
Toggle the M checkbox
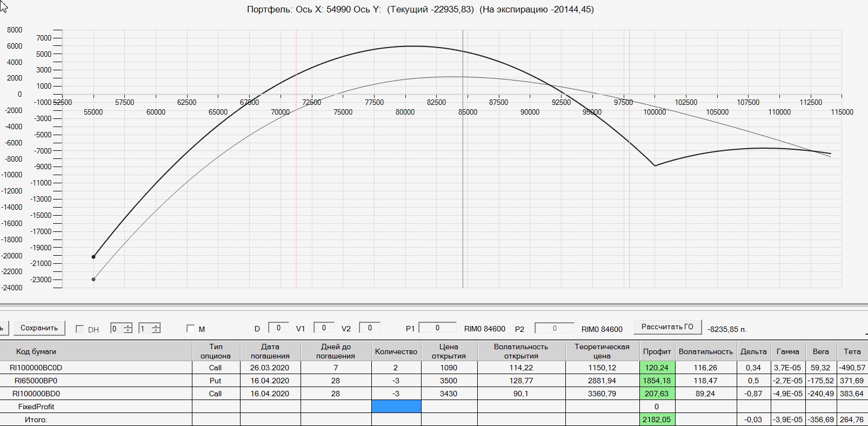(x=190, y=329)
